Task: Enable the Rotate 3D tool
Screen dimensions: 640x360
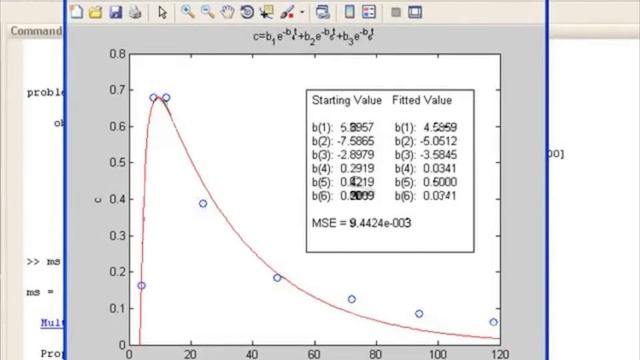Action: point(247,12)
